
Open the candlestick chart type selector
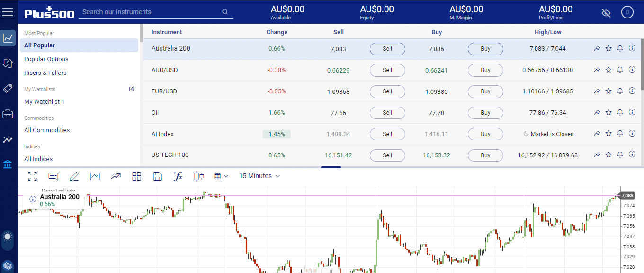tap(199, 176)
